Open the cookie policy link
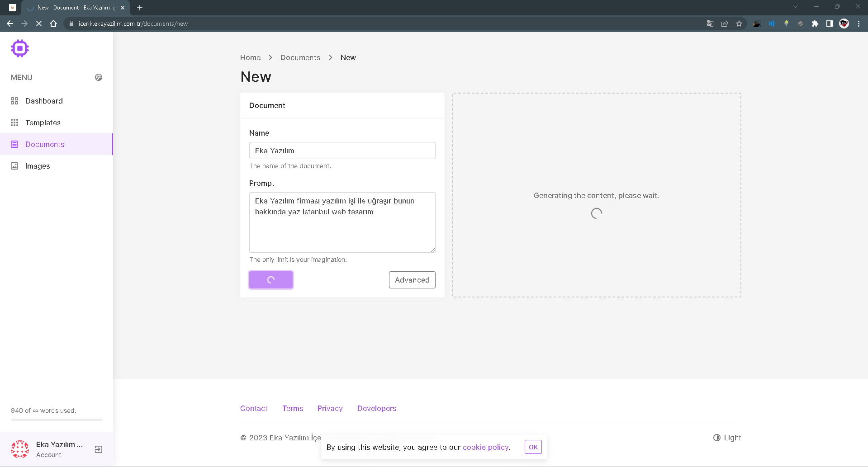The height and width of the screenshot is (467, 868). 486,447
